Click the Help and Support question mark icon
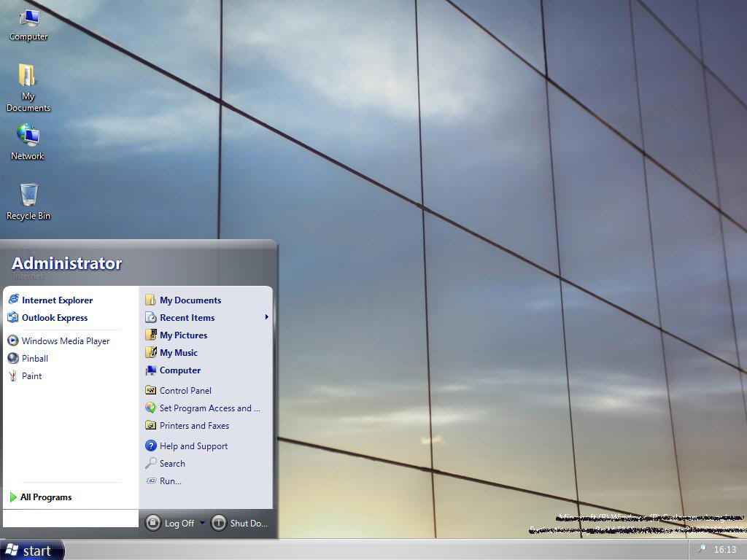The height and width of the screenshot is (560, 747). [151, 446]
